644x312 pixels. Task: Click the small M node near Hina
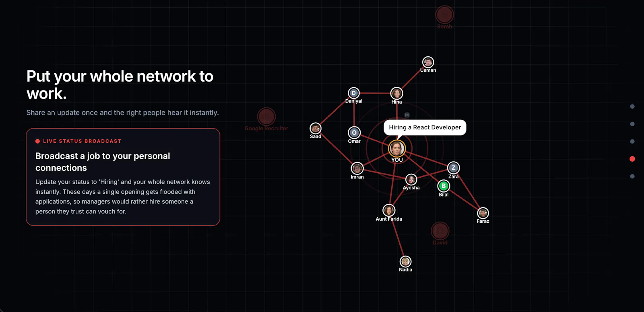pos(407,115)
